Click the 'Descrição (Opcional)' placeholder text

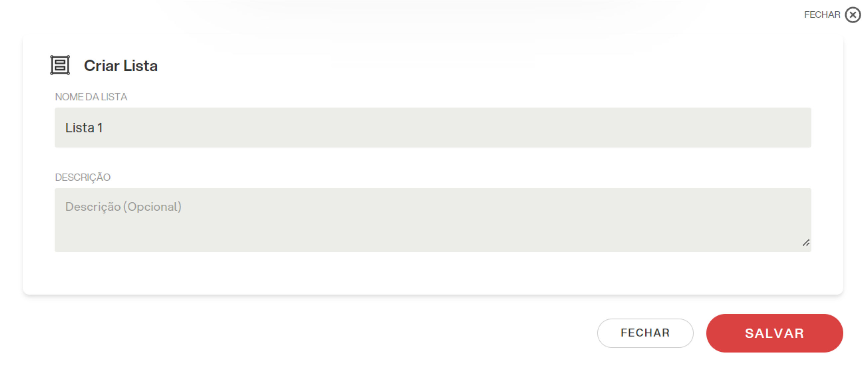point(123,207)
